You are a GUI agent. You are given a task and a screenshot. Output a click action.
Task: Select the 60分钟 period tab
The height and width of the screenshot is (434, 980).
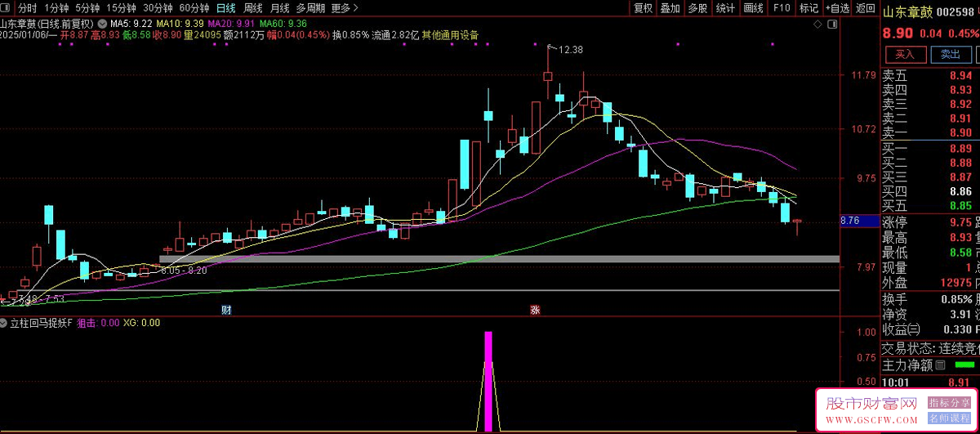(193, 8)
